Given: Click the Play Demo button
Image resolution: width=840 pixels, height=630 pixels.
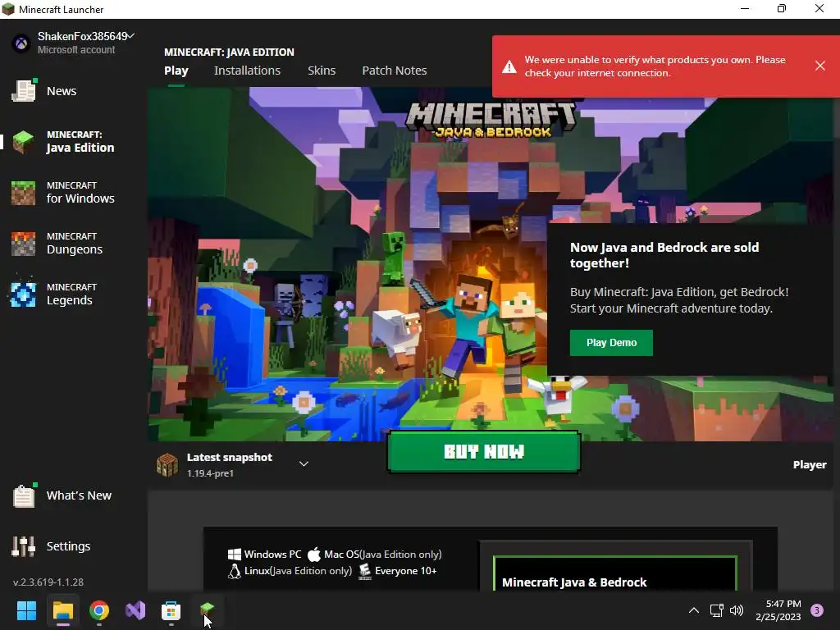Looking at the screenshot, I should pyautogui.click(x=611, y=343).
